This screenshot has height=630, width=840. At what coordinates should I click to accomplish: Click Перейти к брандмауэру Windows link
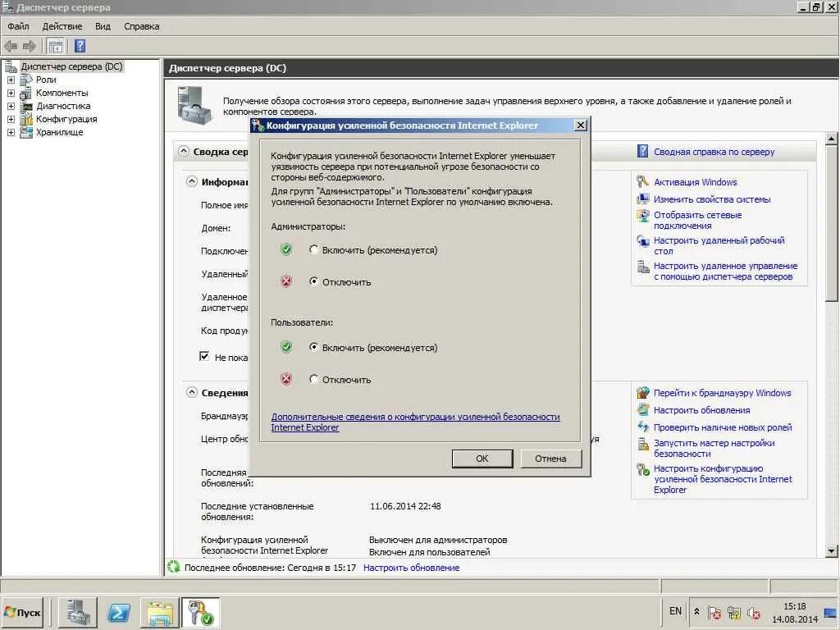click(x=722, y=393)
